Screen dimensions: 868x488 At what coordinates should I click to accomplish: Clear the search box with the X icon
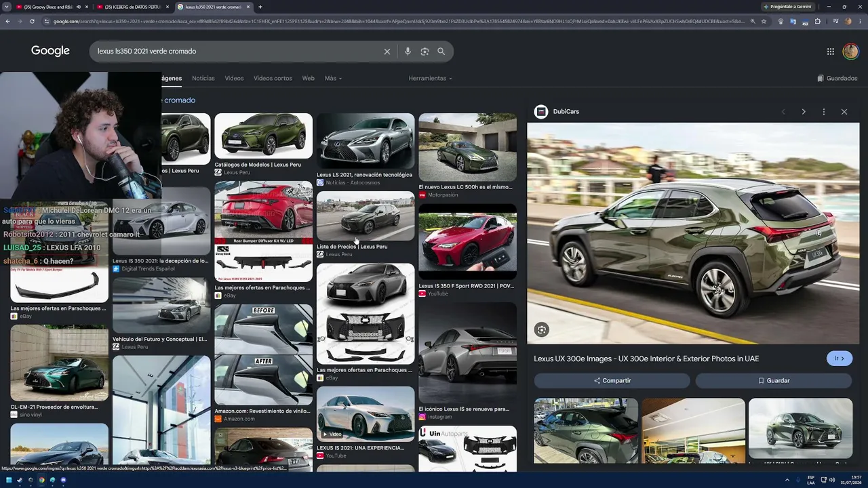(387, 52)
